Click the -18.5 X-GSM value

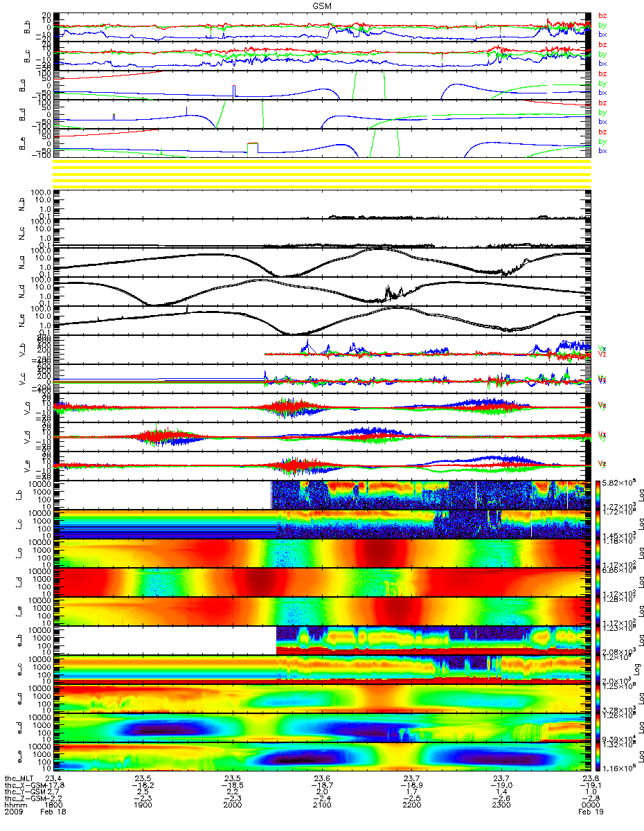click(233, 785)
